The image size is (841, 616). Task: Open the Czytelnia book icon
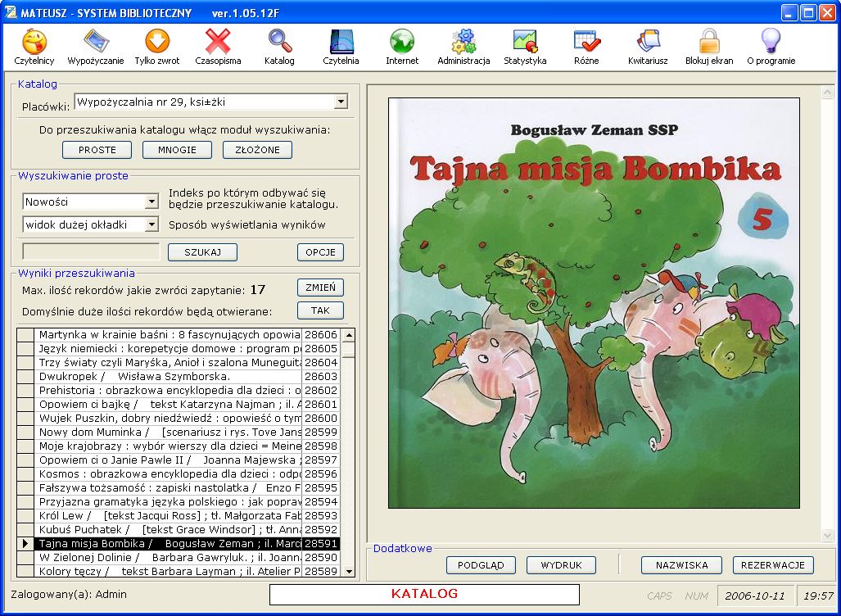(x=341, y=43)
